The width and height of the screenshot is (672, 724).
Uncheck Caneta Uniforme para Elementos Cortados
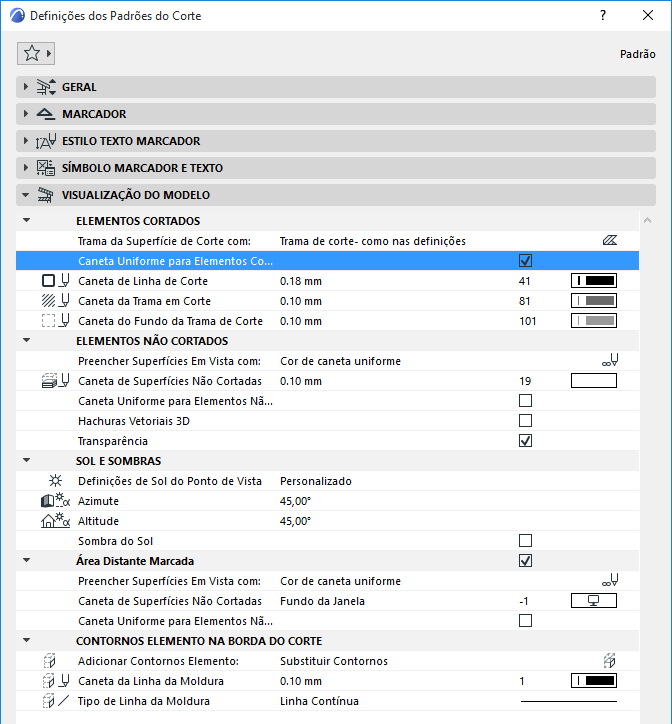pos(525,261)
